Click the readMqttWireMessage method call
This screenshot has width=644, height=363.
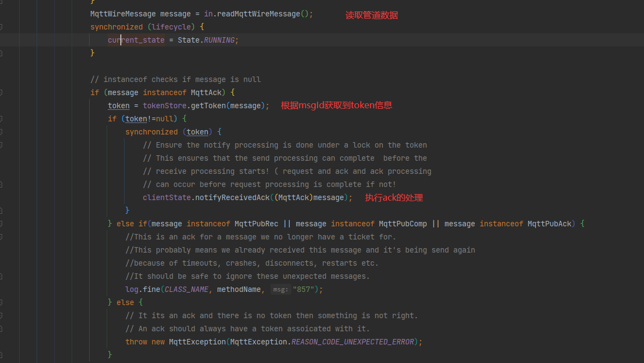coord(259,14)
